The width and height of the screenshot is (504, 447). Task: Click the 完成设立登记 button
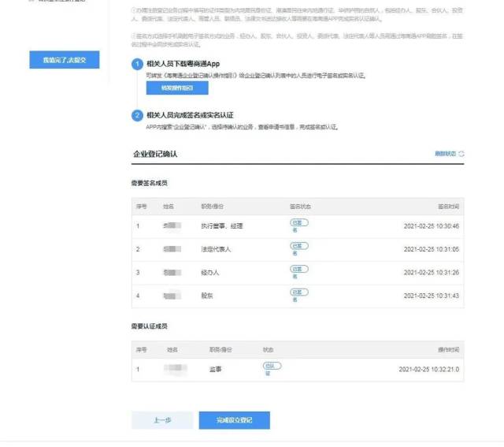point(235,420)
